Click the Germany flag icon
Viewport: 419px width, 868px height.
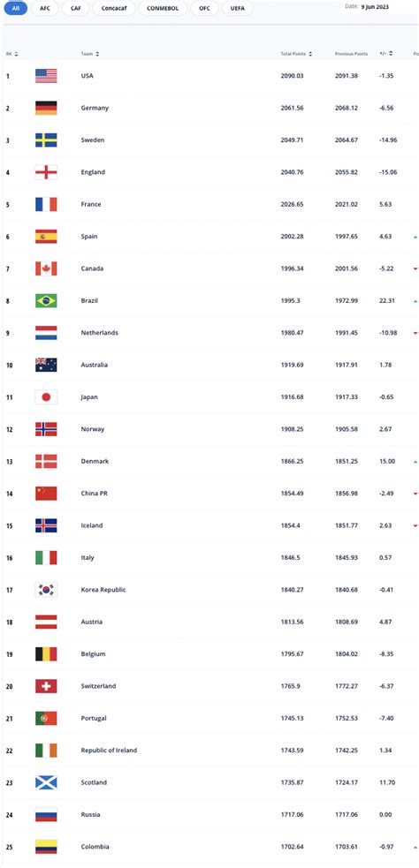tap(46, 108)
